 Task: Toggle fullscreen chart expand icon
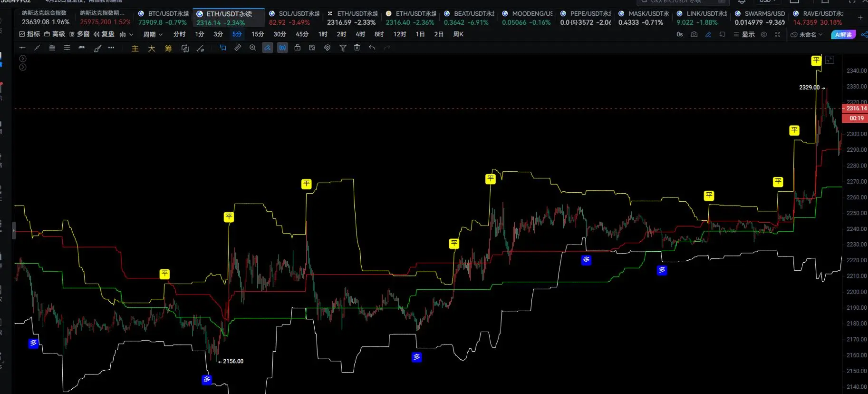click(778, 34)
